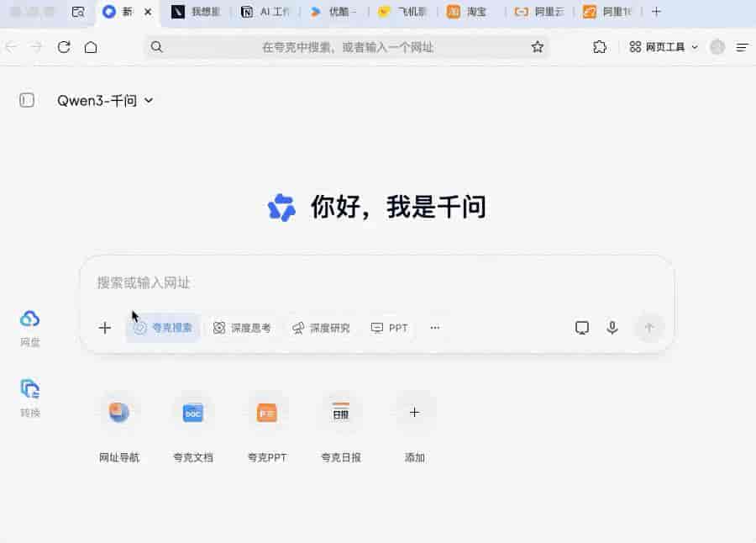
Task: Switch to the 阿里云 tab
Action: [x=540, y=12]
